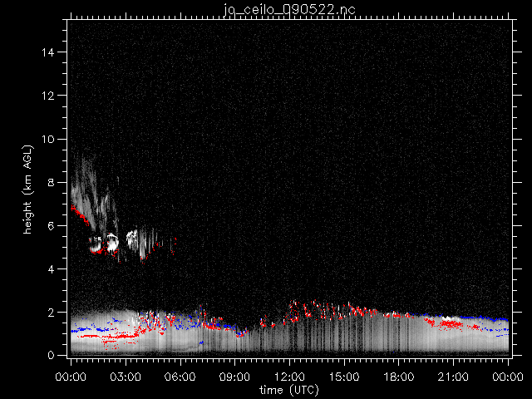
Task: Pick the 12:00 time tick label
Action: tap(290, 377)
